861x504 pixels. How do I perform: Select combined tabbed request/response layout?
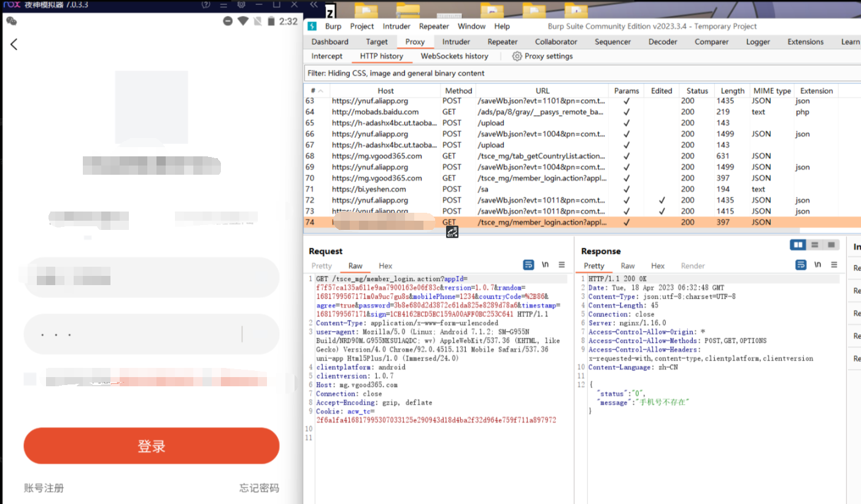point(831,245)
